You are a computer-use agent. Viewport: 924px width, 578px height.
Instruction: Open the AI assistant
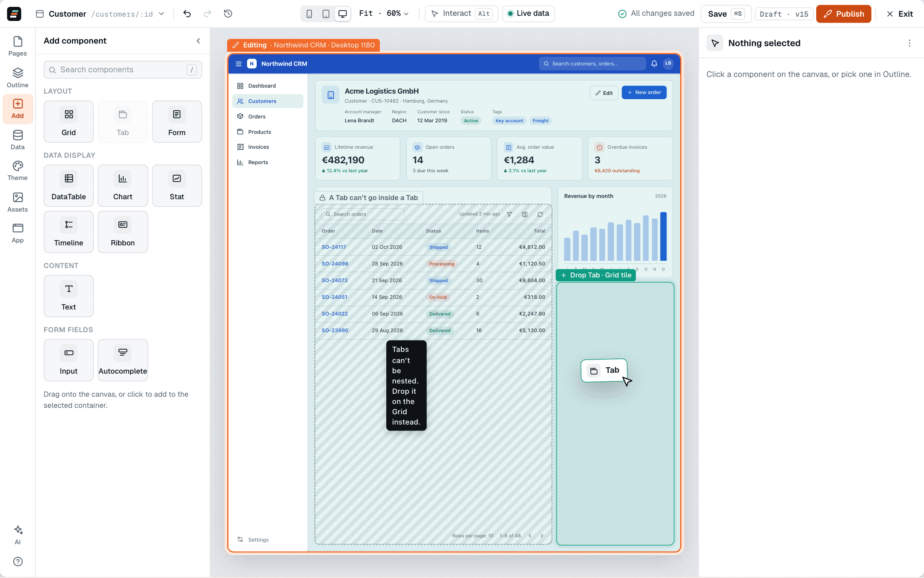[18, 535]
